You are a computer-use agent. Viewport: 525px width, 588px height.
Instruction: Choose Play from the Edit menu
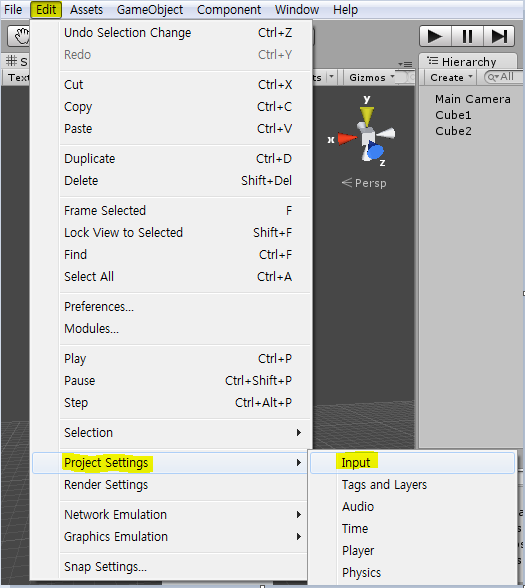pos(172,359)
